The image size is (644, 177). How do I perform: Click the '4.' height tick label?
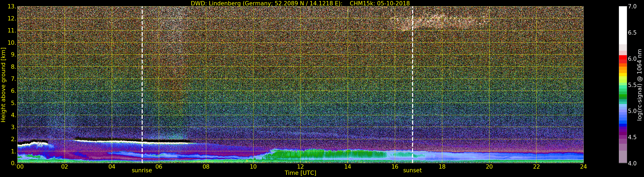pos(14,115)
